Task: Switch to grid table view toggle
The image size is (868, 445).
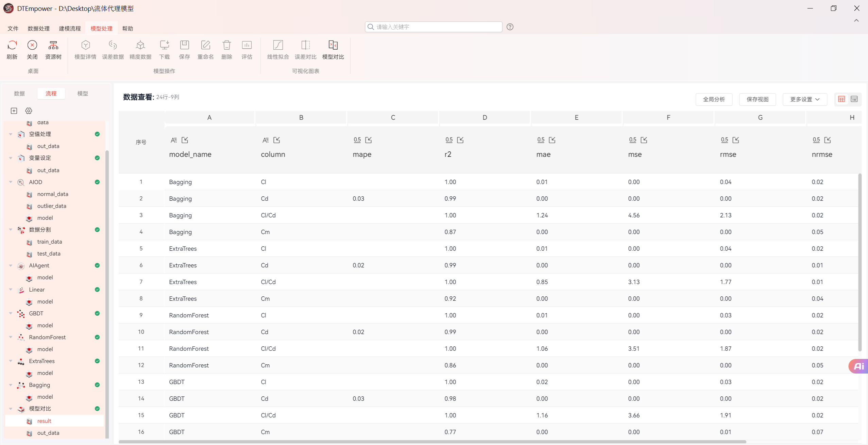Action: 841,99
